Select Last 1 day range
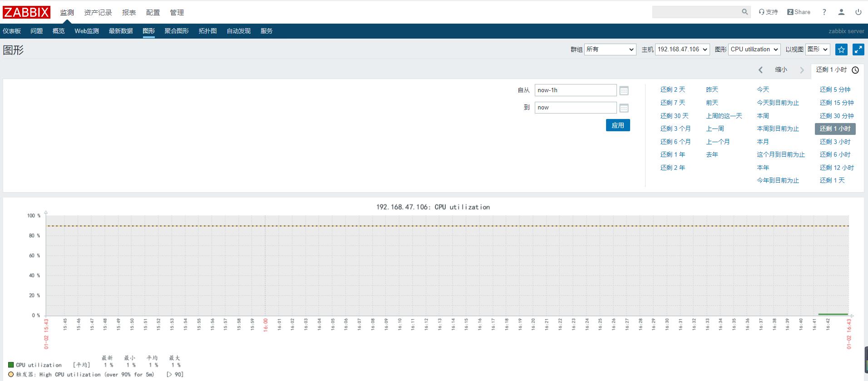Viewport: 868px width, 381px height. 832,180
